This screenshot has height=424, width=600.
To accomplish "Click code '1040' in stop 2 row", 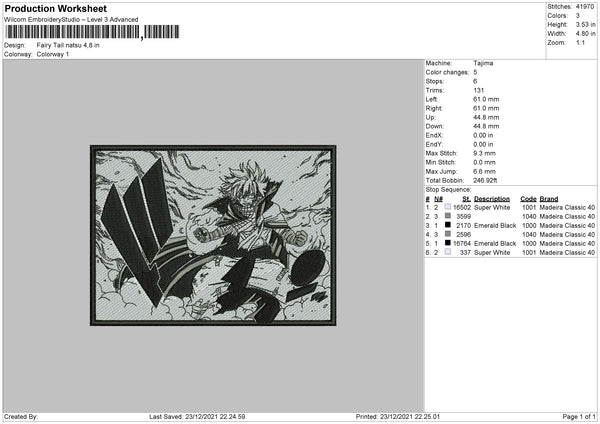I will [x=529, y=217].
